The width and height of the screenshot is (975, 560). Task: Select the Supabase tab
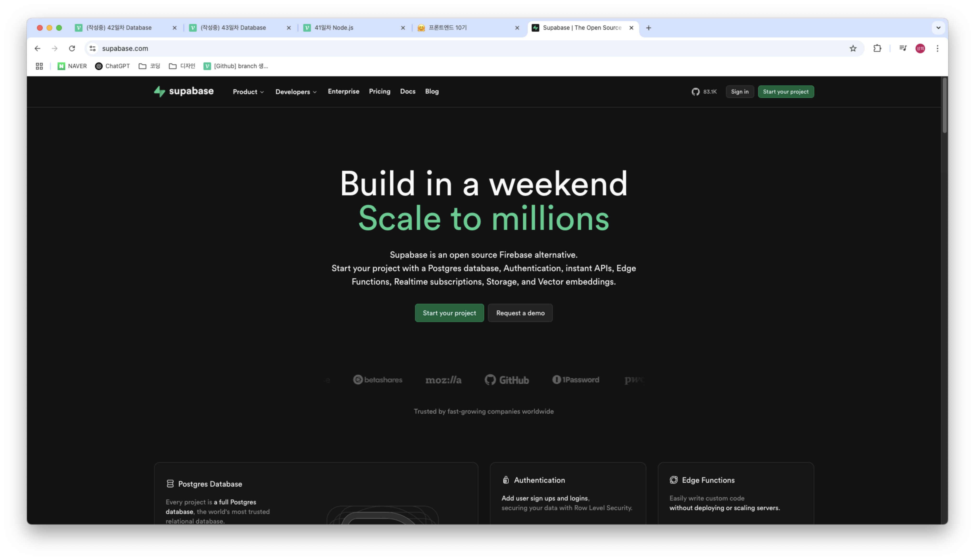(583, 28)
